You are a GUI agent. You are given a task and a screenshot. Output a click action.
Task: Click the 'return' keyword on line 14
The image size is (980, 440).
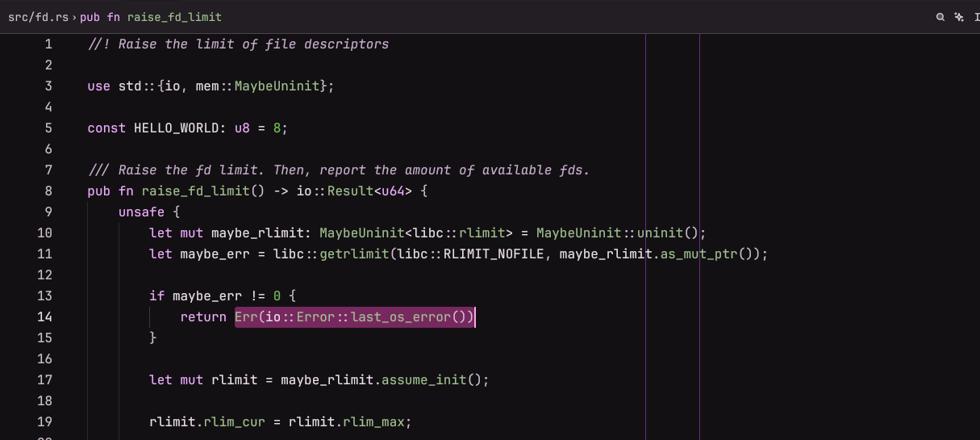pyautogui.click(x=203, y=317)
